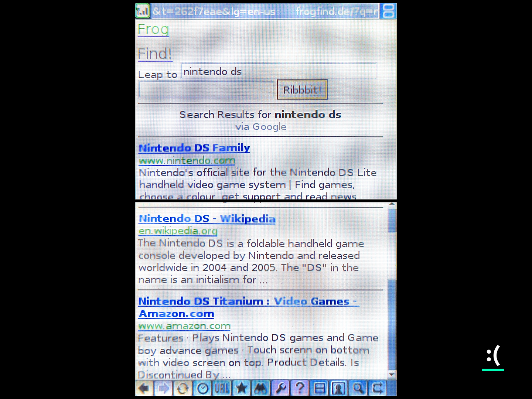
Task: Visit the en.wikipedia.org link
Action: (178, 231)
